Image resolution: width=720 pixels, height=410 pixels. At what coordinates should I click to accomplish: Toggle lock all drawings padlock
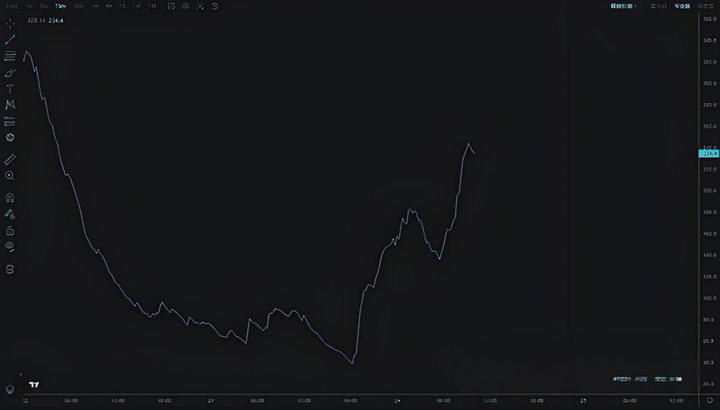coord(10,230)
